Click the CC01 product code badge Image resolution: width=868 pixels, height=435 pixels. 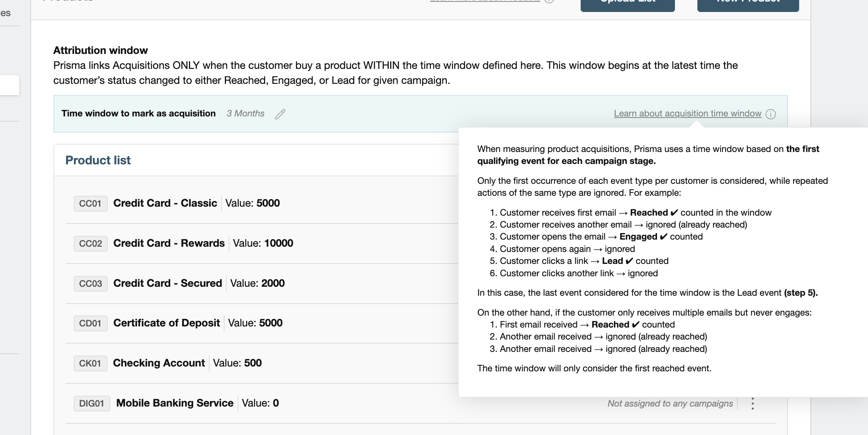[x=90, y=204]
